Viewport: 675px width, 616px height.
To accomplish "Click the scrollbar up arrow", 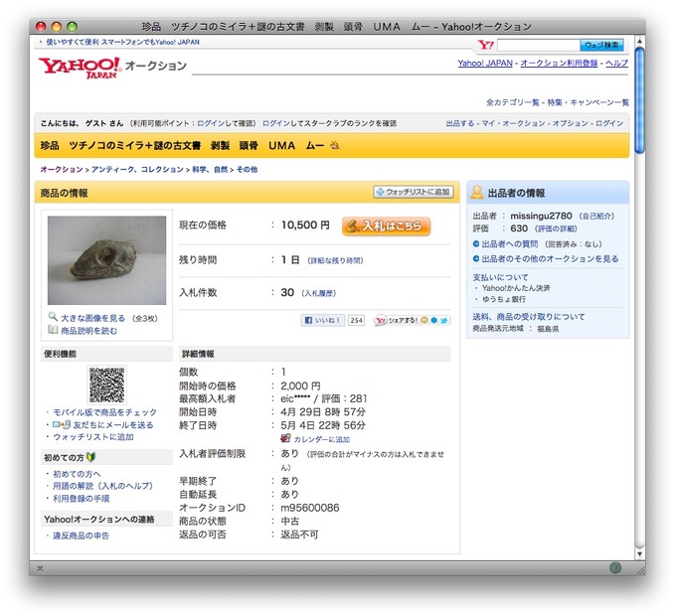I will coord(639,41).
